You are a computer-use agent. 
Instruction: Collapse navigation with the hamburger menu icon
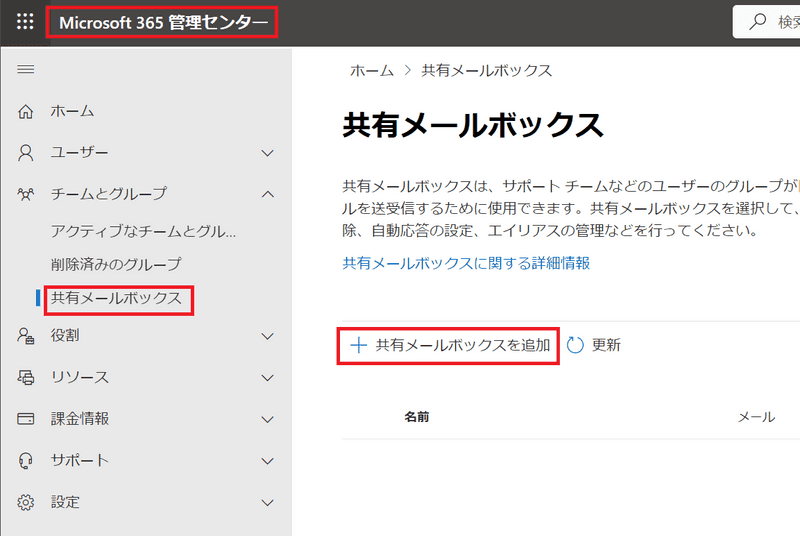pyautogui.click(x=26, y=69)
